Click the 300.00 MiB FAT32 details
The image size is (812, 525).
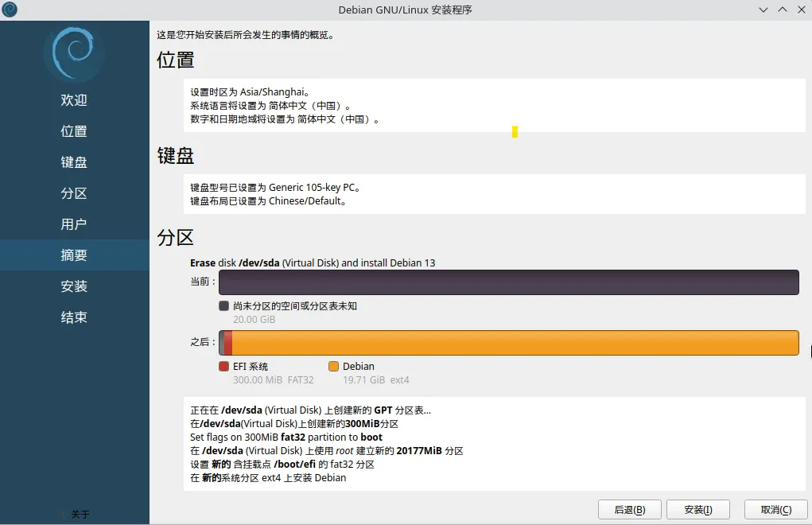point(274,379)
